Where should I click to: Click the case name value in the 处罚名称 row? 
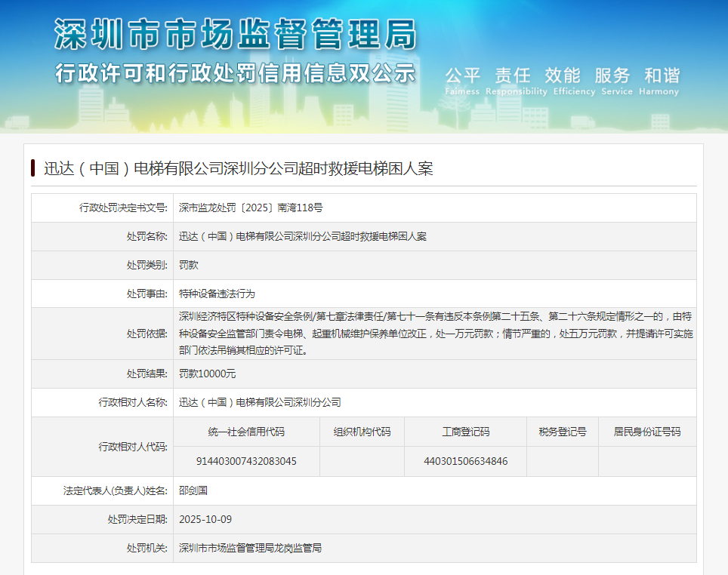[x=303, y=236]
